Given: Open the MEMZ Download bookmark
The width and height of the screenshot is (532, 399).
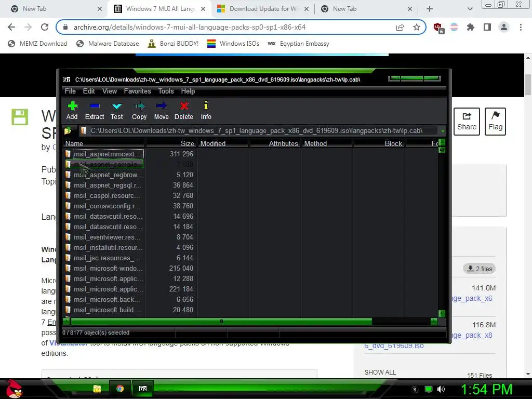Looking at the screenshot, I should 37,44.
